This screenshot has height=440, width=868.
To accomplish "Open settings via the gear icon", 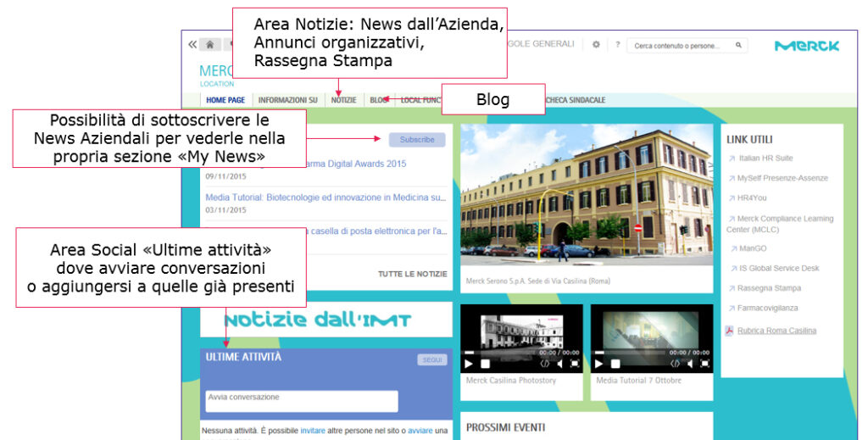I will [596, 45].
